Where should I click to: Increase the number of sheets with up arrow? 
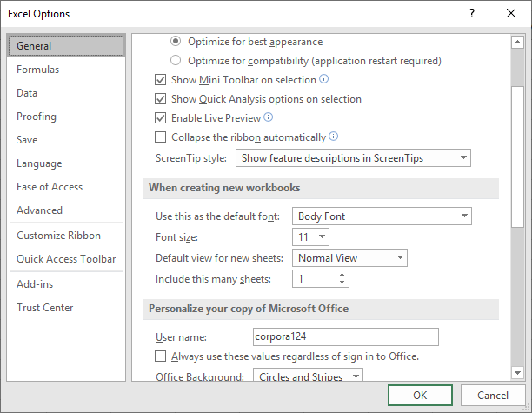coord(342,275)
